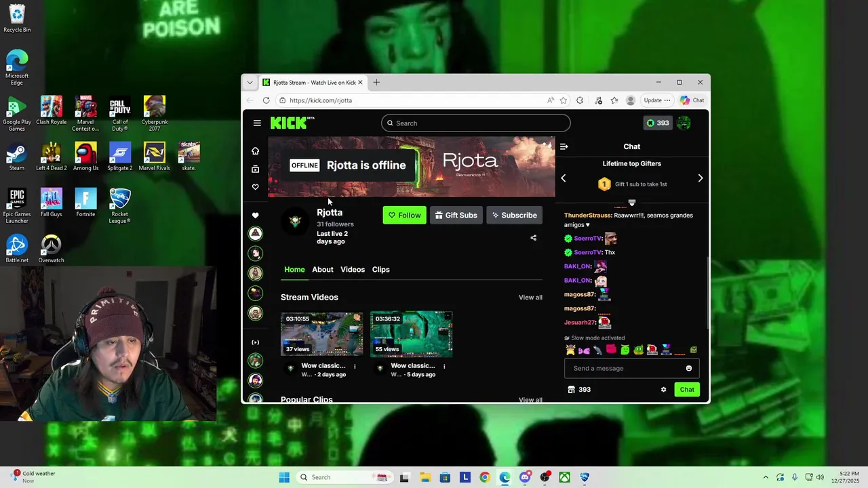Screen dimensions: 868x488
Task: Click the 393 Kicks balance button
Action: (x=658, y=123)
